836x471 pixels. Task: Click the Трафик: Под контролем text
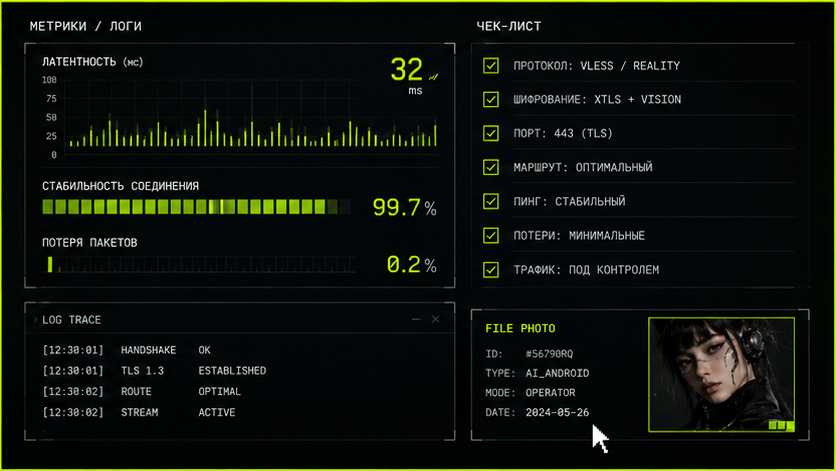click(586, 269)
